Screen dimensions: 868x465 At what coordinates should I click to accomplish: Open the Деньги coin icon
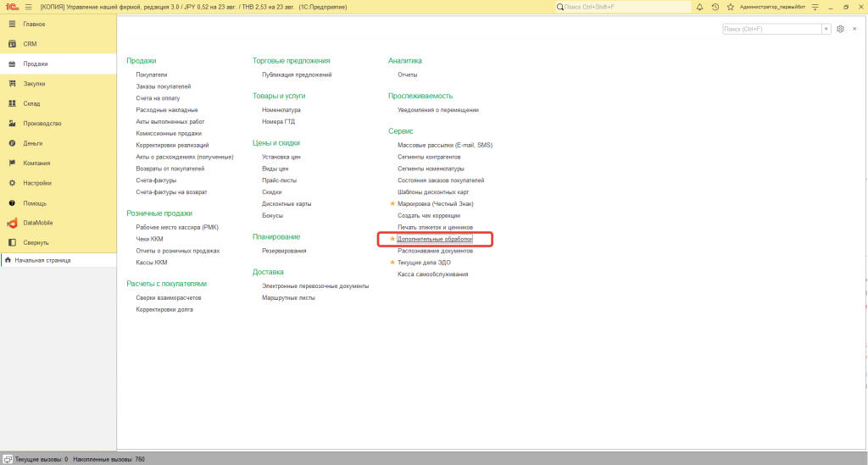click(x=12, y=143)
